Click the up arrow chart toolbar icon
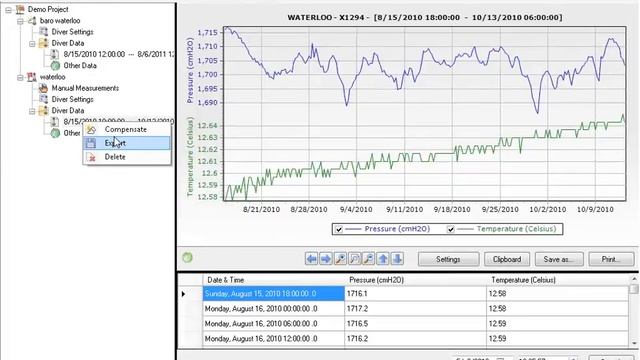Viewport: 640px width, 360px height. point(383,259)
